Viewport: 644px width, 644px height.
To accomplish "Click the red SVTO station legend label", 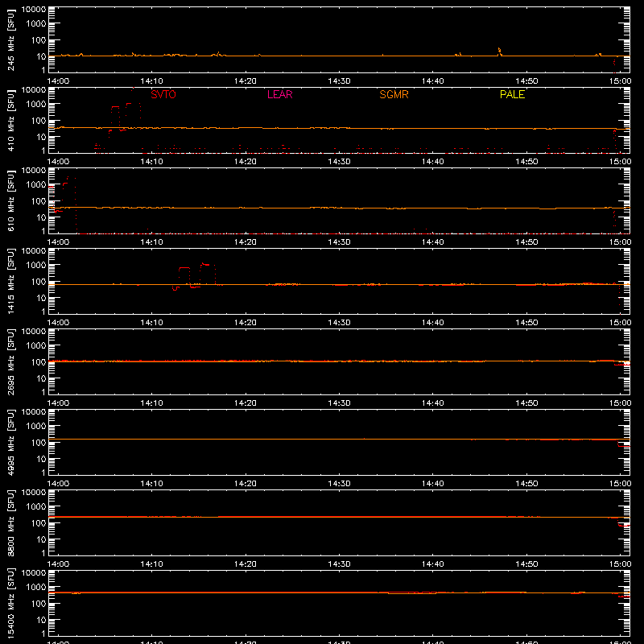I will pos(163,94).
